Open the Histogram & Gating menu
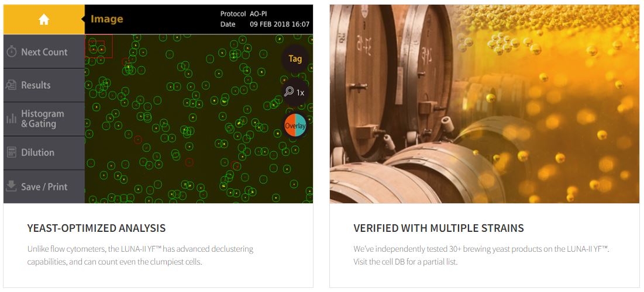The height and width of the screenshot is (292, 644). [43, 119]
